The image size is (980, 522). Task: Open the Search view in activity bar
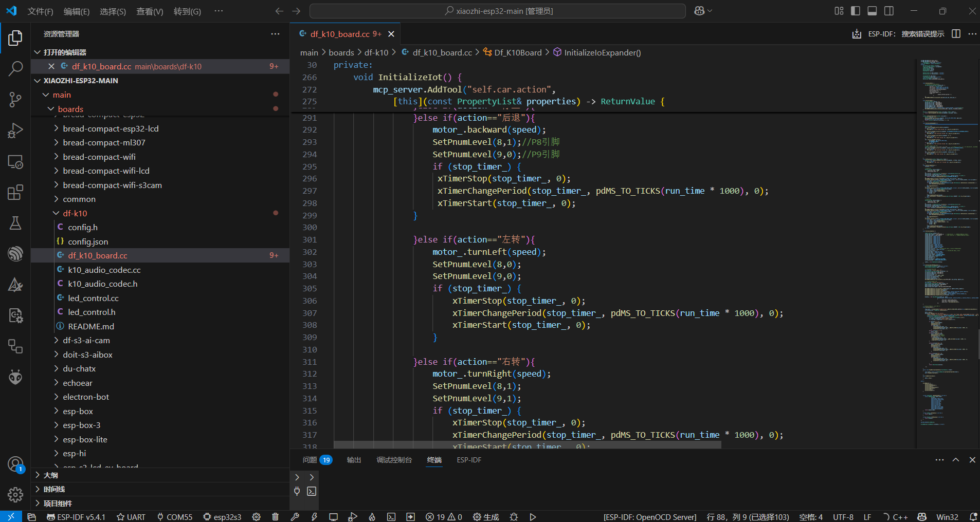point(15,68)
